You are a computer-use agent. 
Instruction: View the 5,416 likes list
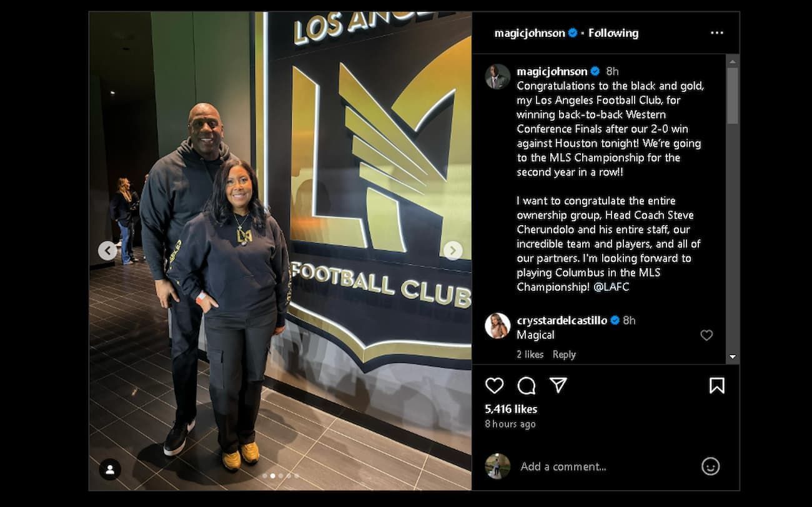(x=511, y=409)
